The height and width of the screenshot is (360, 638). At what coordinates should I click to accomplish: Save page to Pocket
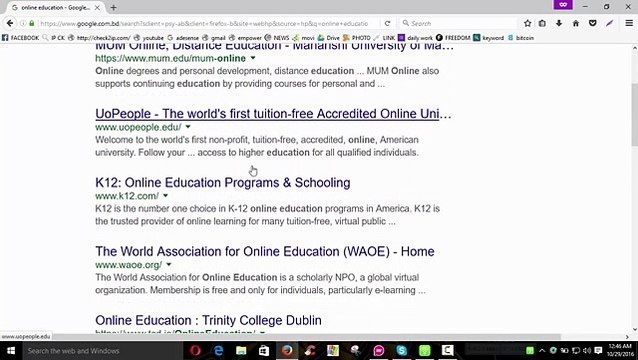click(593, 23)
